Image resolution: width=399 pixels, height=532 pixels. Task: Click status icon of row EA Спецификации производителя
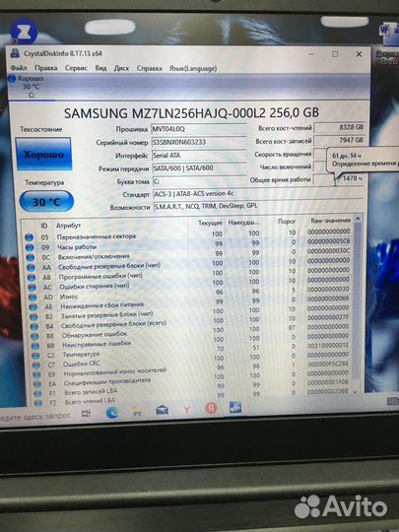37,384
